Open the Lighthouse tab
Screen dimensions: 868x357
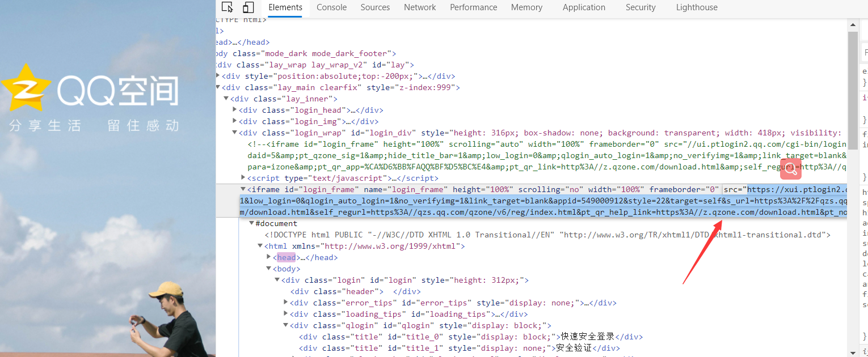(x=697, y=7)
